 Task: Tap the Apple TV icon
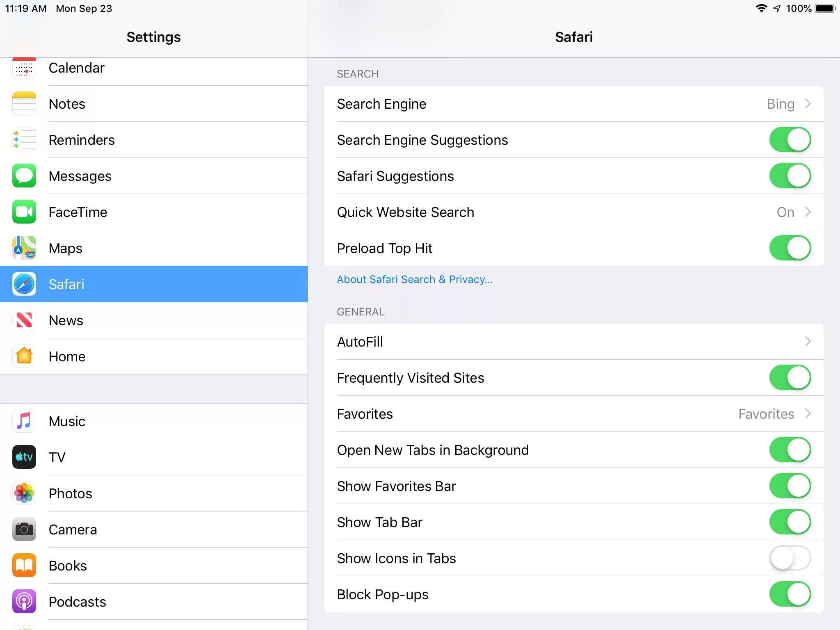click(x=24, y=457)
